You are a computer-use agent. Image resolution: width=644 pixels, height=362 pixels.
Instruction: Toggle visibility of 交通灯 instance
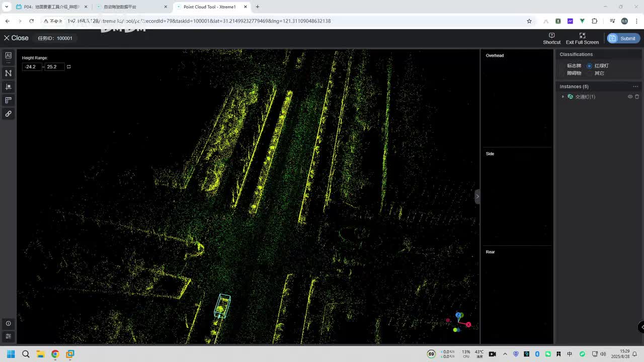coord(630,97)
